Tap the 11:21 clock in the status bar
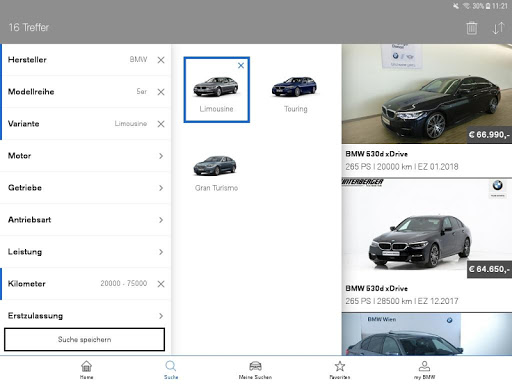This screenshot has height=384, width=512. pyautogui.click(x=500, y=6)
